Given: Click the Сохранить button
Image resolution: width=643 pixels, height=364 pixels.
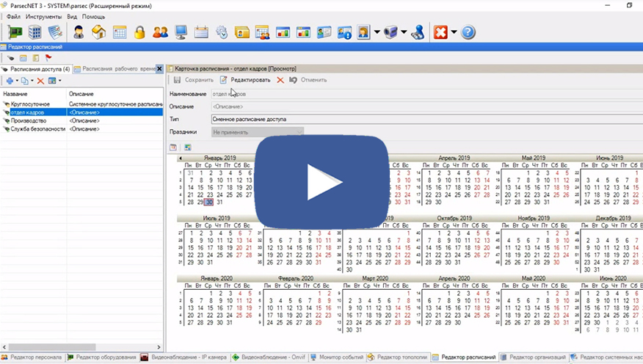Looking at the screenshot, I should point(194,80).
